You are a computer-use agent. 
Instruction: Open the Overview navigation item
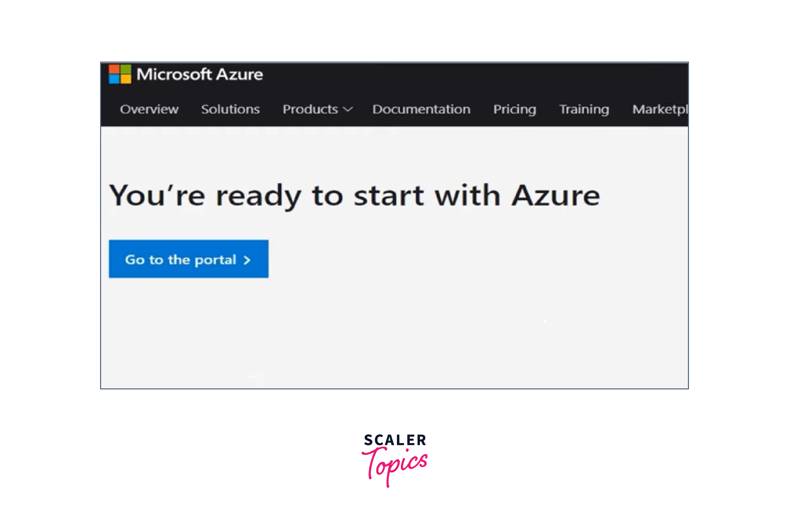[x=149, y=109]
